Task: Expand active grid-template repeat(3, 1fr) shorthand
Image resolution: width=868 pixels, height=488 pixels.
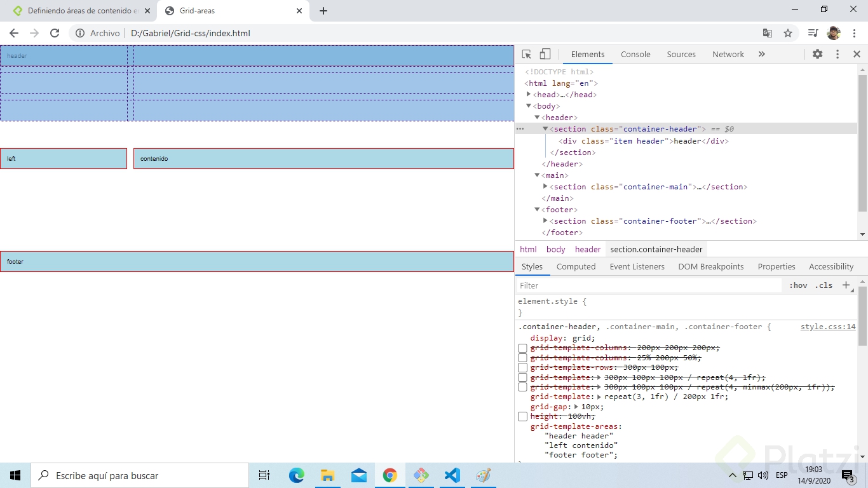Action: point(599,397)
